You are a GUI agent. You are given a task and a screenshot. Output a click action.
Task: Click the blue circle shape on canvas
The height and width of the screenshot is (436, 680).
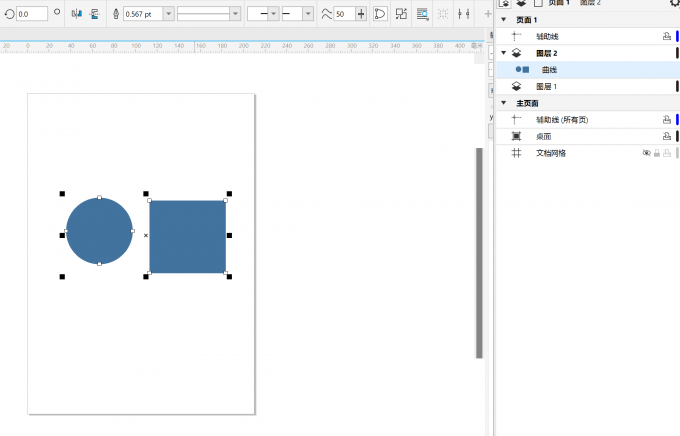(99, 231)
